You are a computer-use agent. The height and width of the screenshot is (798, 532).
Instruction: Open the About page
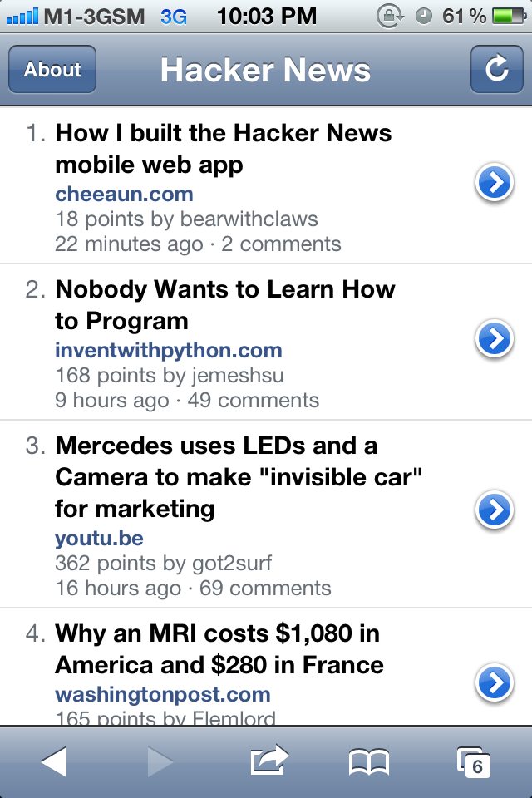[52, 69]
